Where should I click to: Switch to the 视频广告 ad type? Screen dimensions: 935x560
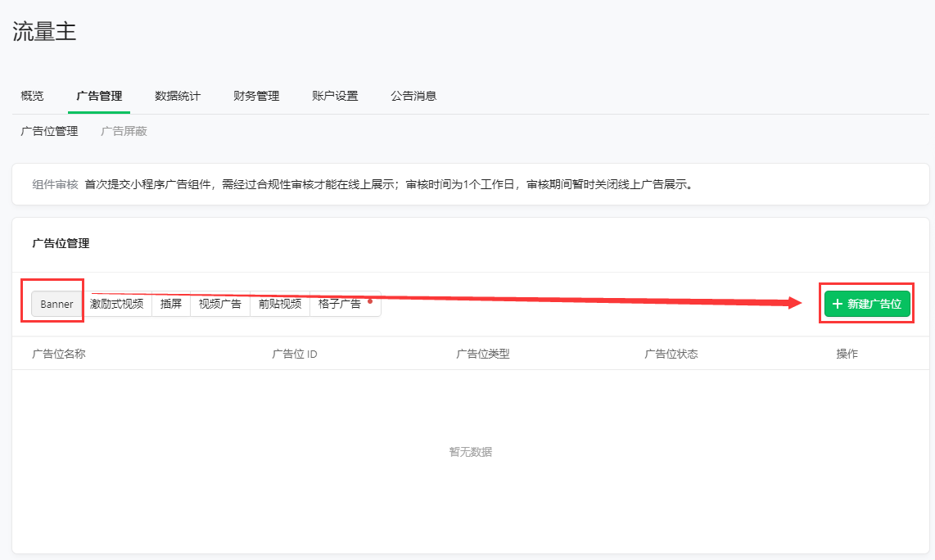220,304
